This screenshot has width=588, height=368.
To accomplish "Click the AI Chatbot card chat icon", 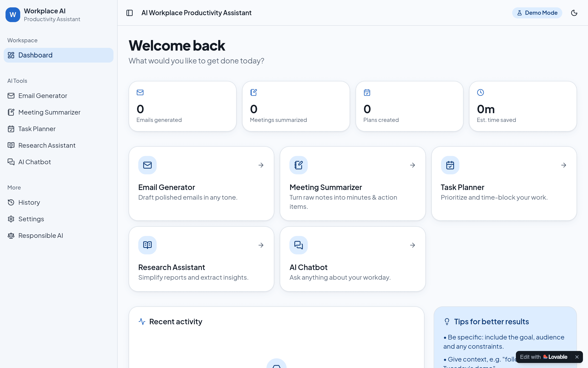I will tap(299, 245).
